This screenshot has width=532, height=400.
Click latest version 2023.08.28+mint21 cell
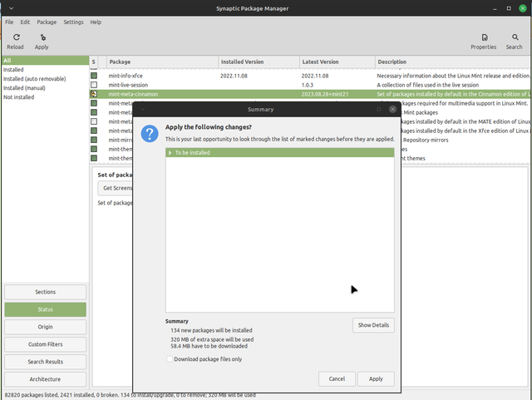click(x=325, y=94)
